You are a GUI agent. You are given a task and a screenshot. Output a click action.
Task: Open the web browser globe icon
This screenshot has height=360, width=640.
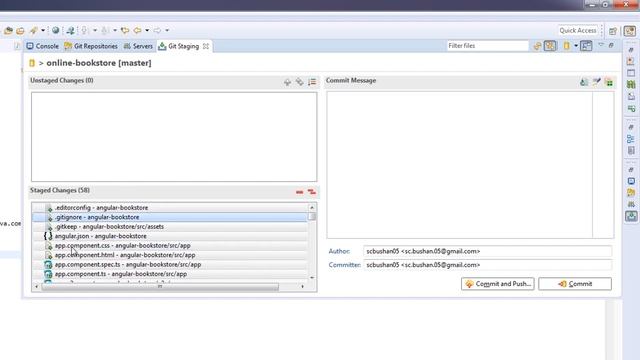(56, 30)
